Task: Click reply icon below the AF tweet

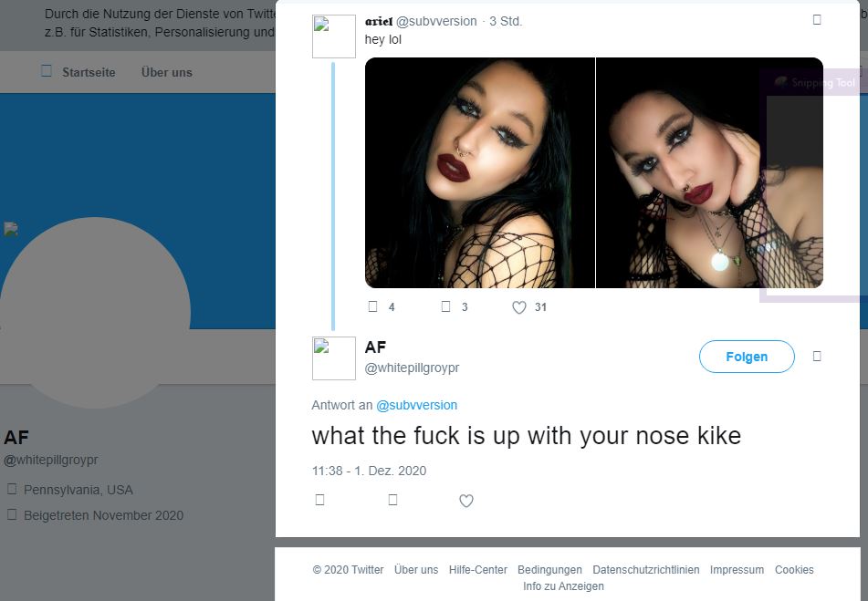Action: pos(319,500)
